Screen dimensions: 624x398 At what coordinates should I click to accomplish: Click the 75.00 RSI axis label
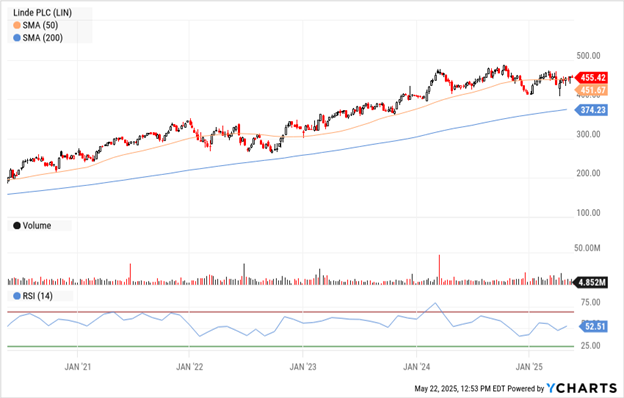[x=591, y=302]
